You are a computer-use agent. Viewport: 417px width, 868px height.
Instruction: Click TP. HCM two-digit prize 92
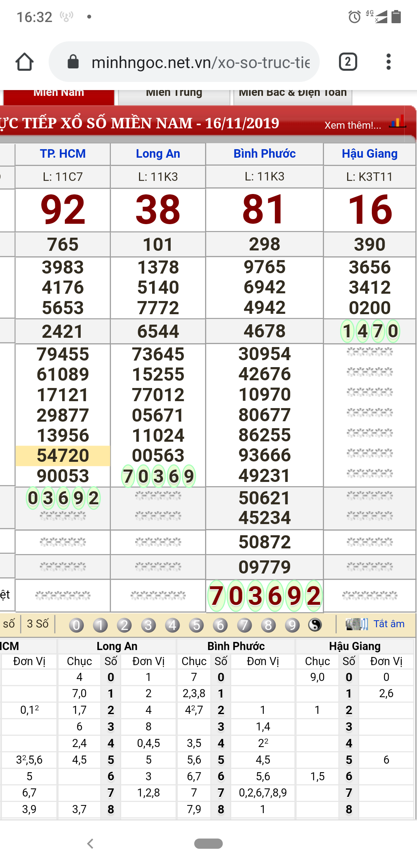pos(63,209)
